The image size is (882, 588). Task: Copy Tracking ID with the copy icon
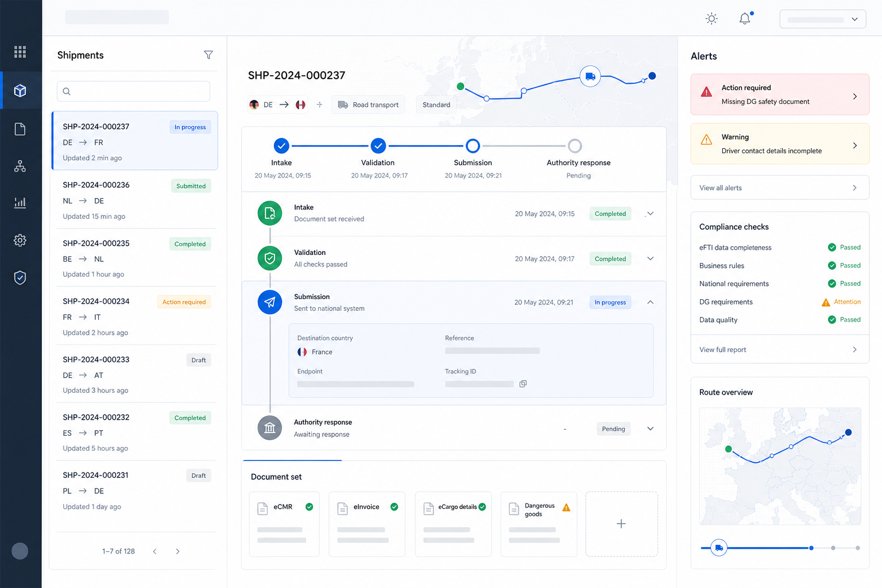[523, 384]
